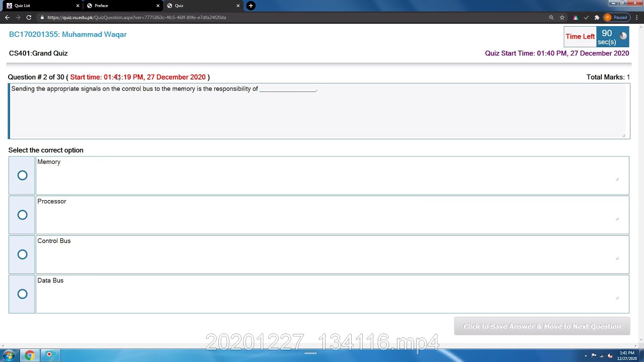This screenshot has height=362, width=644.
Task: Click the Quiz Start Time text
Action: [x=557, y=53]
